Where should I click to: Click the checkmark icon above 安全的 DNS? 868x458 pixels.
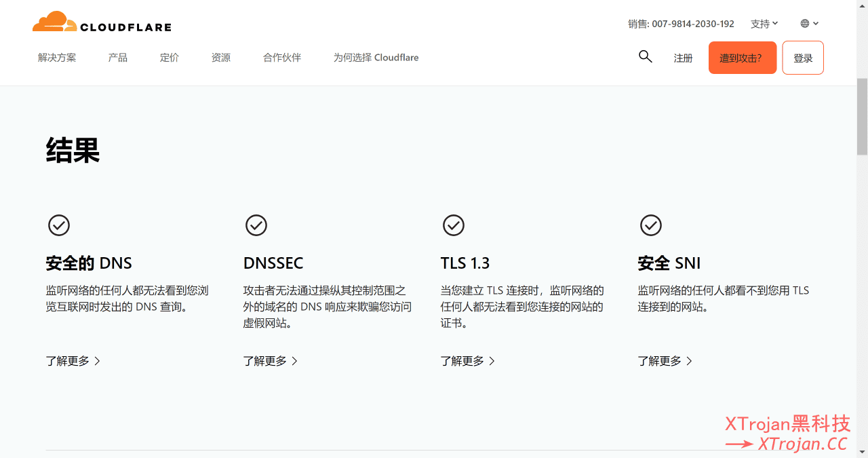click(59, 225)
